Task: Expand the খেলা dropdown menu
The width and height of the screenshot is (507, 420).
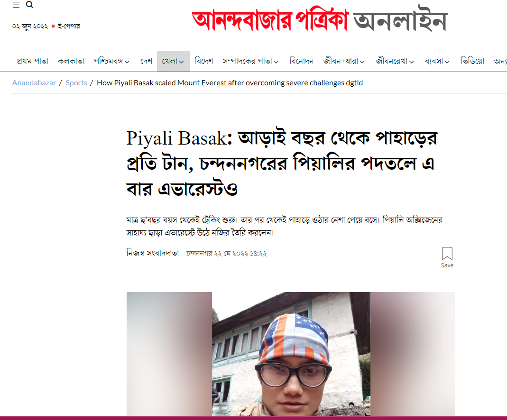Action: 173,61
